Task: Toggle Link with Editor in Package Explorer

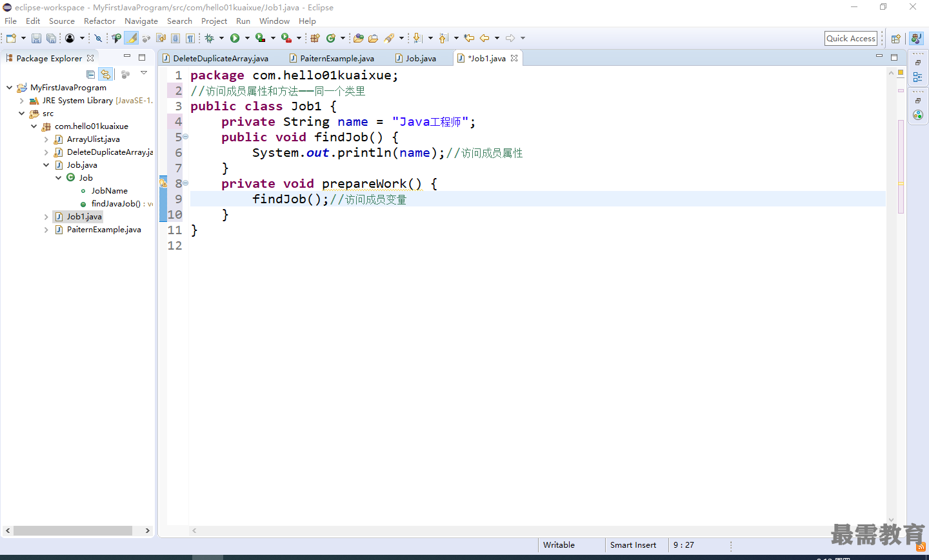Action: [x=106, y=74]
